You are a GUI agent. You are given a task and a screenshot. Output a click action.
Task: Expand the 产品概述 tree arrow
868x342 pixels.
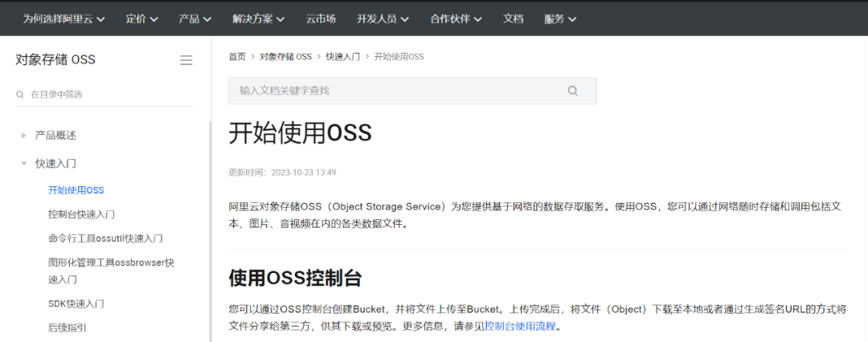click(x=24, y=135)
